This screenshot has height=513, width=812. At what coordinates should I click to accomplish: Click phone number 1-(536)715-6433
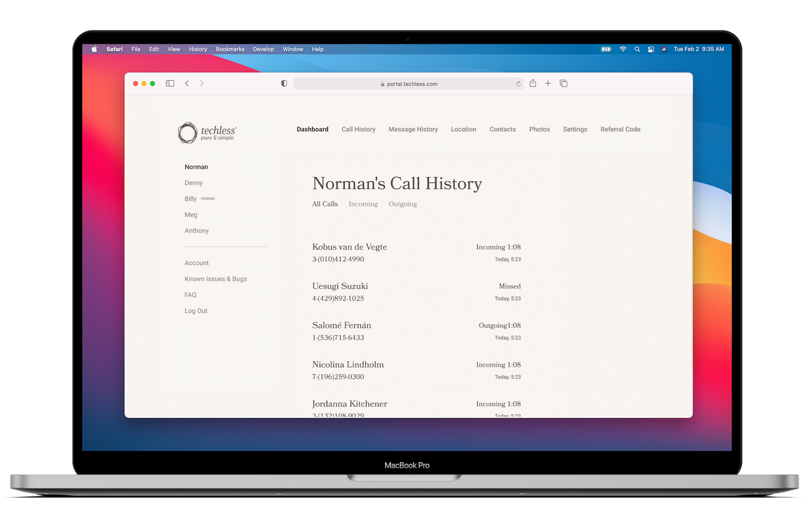pyautogui.click(x=338, y=337)
